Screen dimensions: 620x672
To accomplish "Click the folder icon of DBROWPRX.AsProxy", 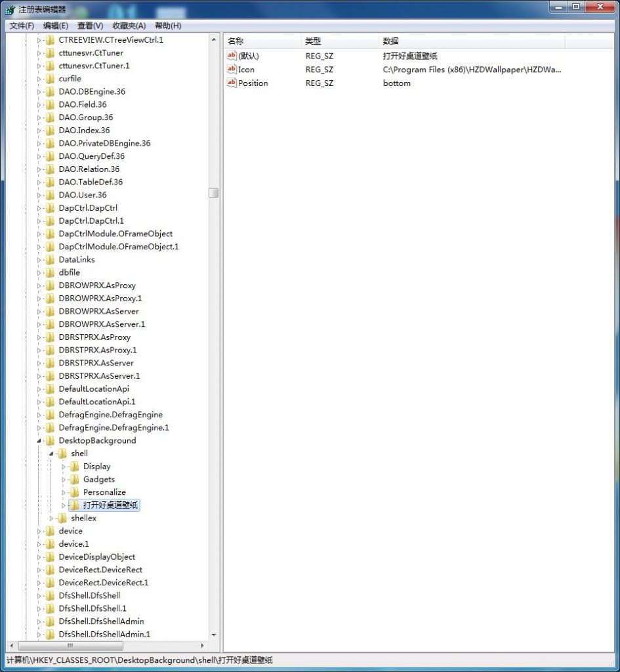I will pyautogui.click(x=51, y=285).
